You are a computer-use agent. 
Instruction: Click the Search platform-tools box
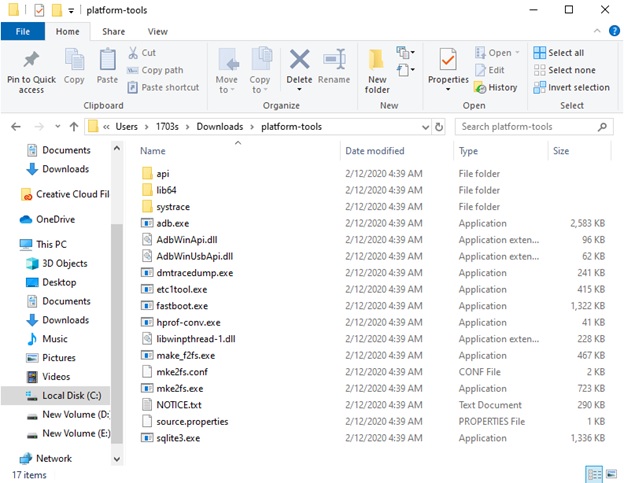click(534, 127)
